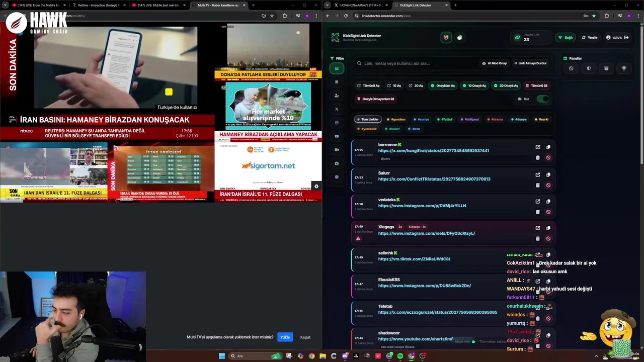644x362 pixels.
Task: Block user vedateks
Action: pos(548,212)
